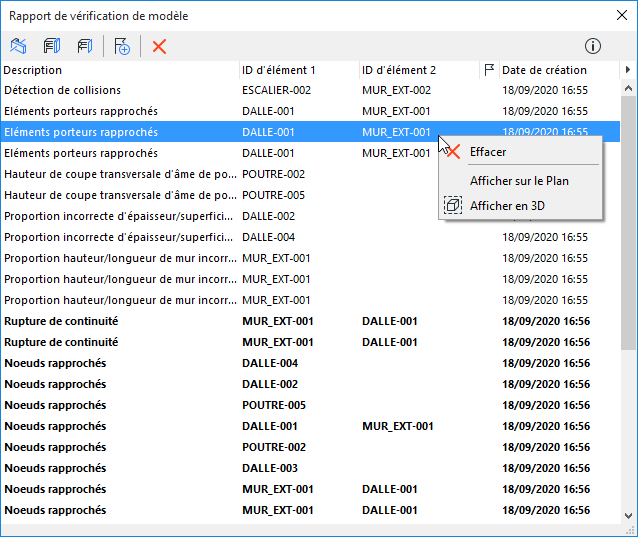Click the bold DALLE-003 cell
This screenshot has height=537, width=638.
click(x=270, y=468)
